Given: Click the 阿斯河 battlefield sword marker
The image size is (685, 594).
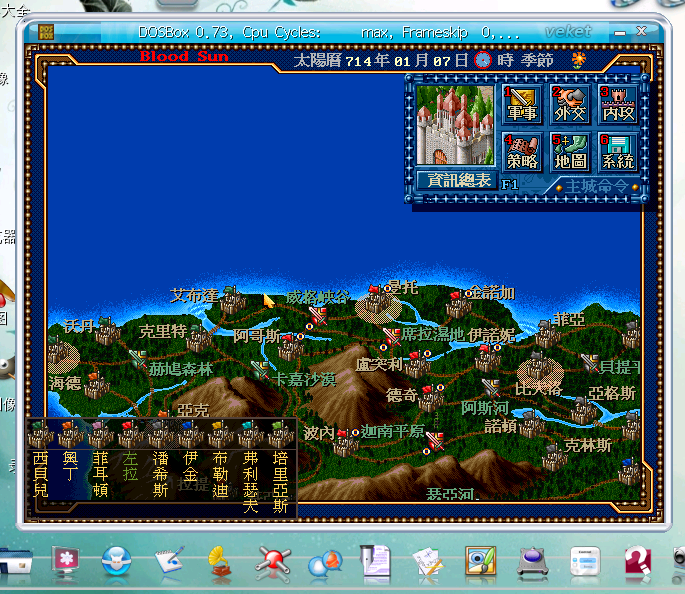Looking at the screenshot, I should coord(491,387).
